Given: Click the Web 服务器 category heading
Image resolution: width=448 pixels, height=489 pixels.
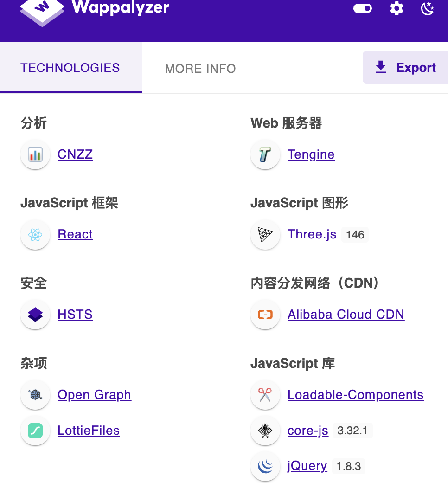Looking at the screenshot, I should (x=286, y=123).
